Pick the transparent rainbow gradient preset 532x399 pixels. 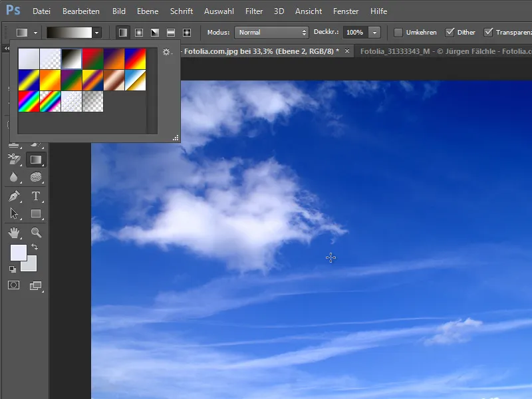tap(51, 102)
